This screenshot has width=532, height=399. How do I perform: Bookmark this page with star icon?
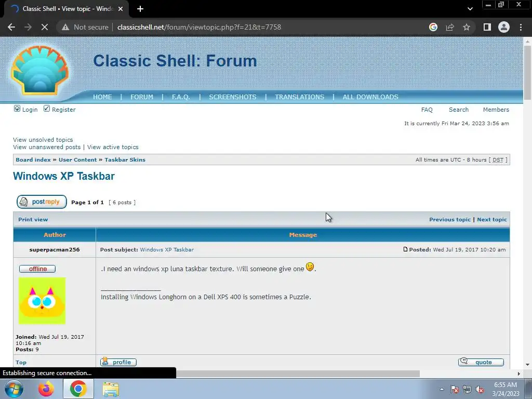pyautogui.click(x=467, y=27)
